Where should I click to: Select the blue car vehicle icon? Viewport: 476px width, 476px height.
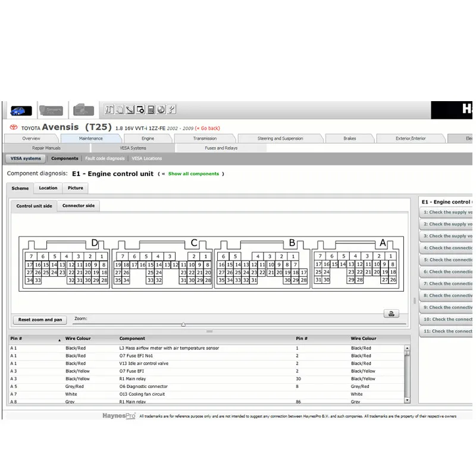coord(21,111)
